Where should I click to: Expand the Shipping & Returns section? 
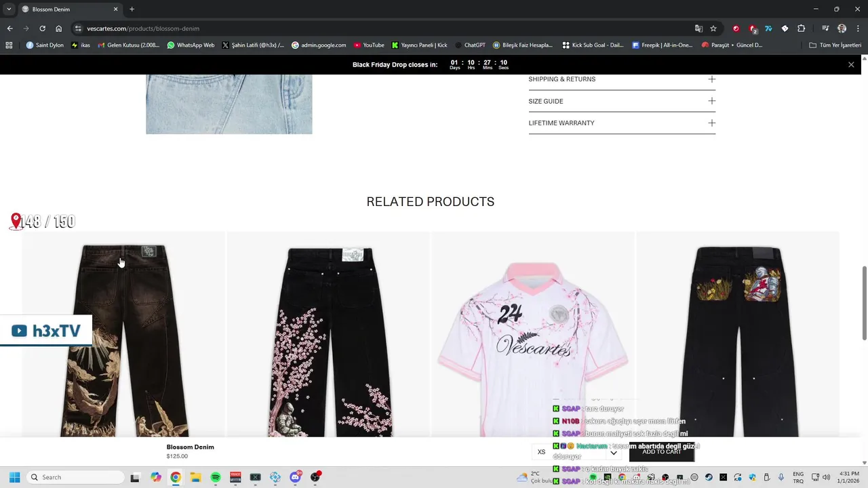point(622,79)
